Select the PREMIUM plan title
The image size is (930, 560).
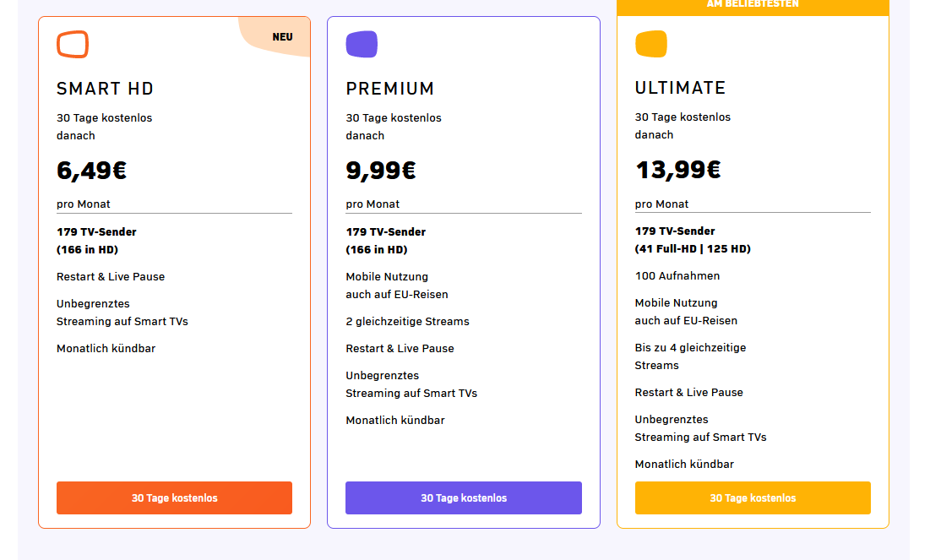389,89
